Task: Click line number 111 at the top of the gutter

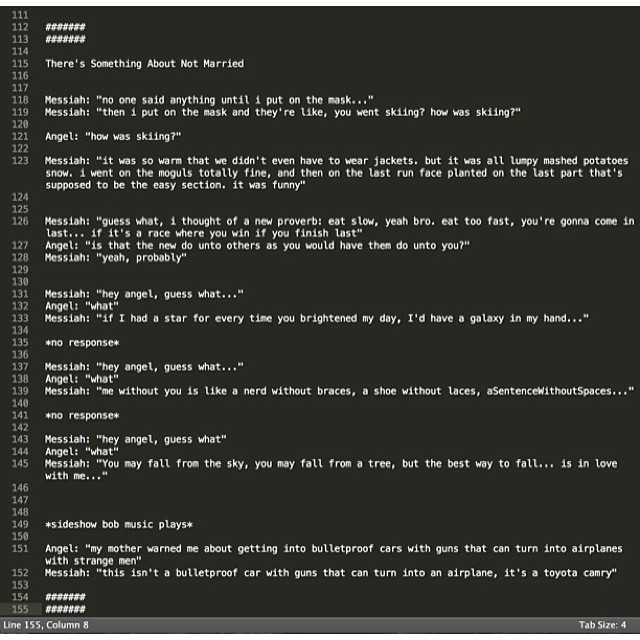Action: (20, 15)
